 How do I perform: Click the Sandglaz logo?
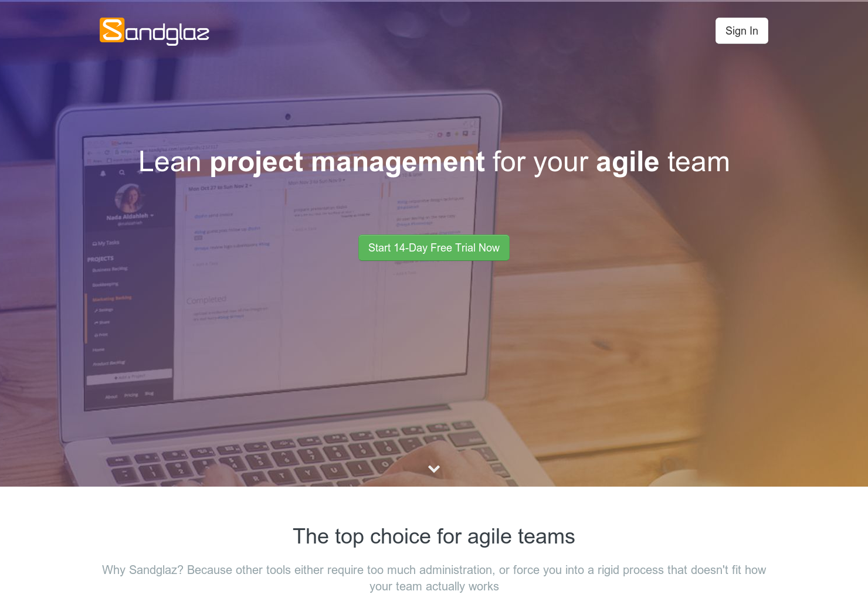coord(154,31)
